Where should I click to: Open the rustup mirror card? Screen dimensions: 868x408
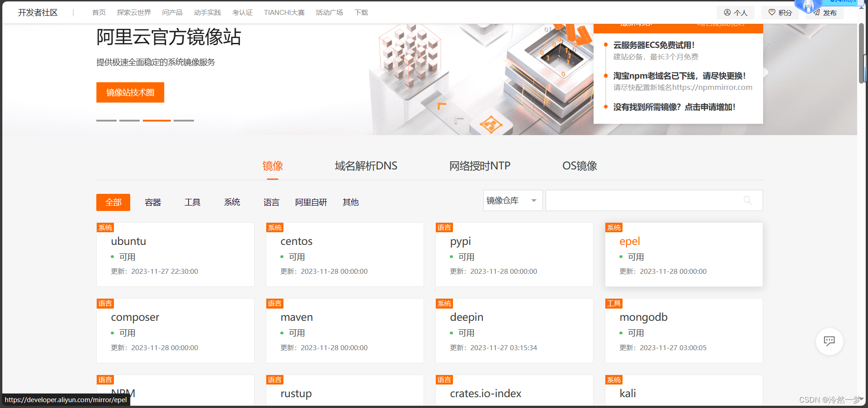pyautogui.click(x=345, y=391)
